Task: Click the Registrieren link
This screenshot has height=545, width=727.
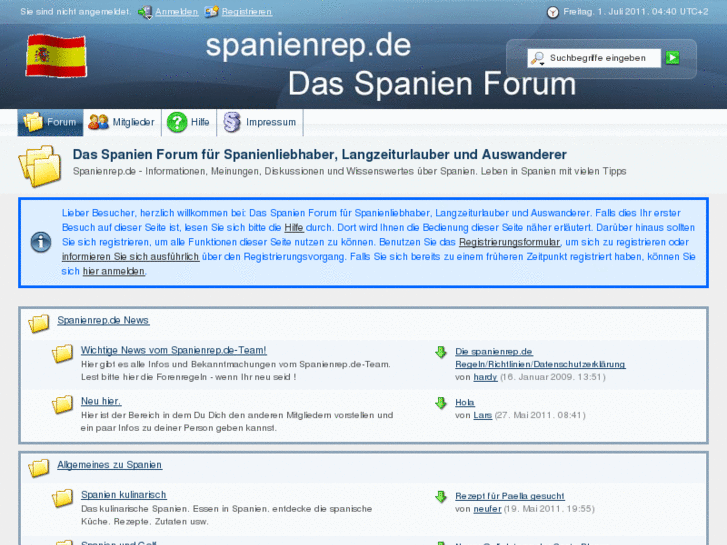Action: 247,12
